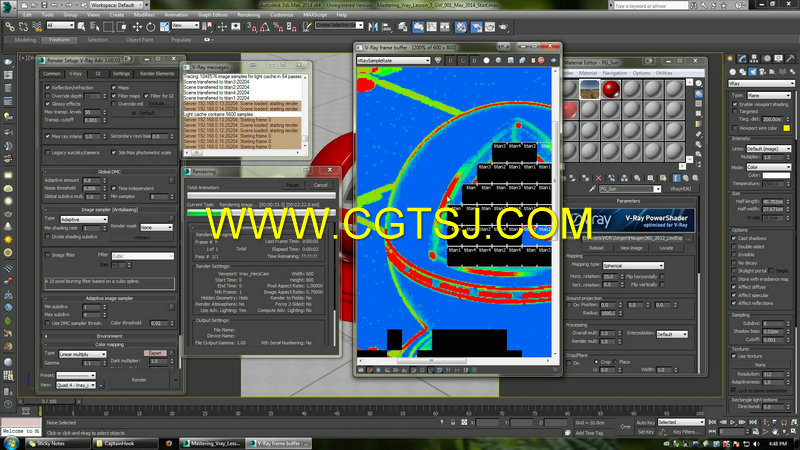Collapse the Global DMC rollout
The image size is (800, 450).
click(x=109, y=172)
